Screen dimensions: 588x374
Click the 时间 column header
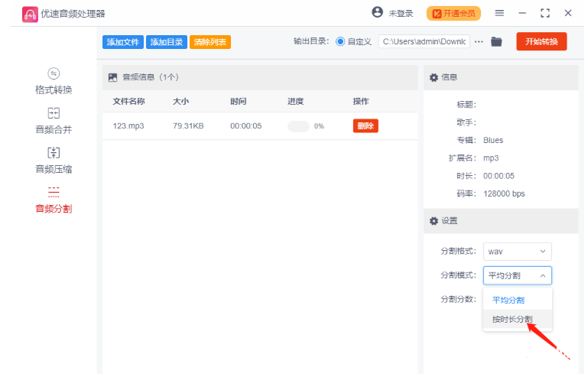tap(238, 101)
